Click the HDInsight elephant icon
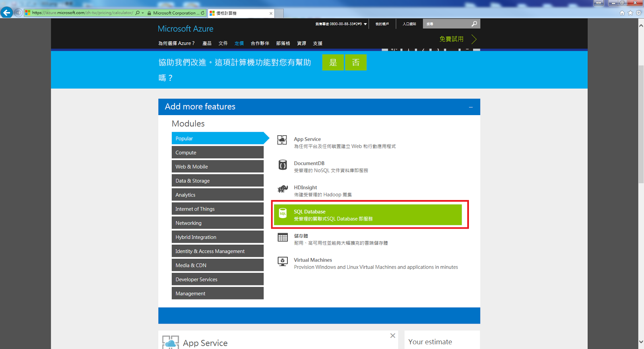This screenshot has width=644, height=349. coord(283,189)
